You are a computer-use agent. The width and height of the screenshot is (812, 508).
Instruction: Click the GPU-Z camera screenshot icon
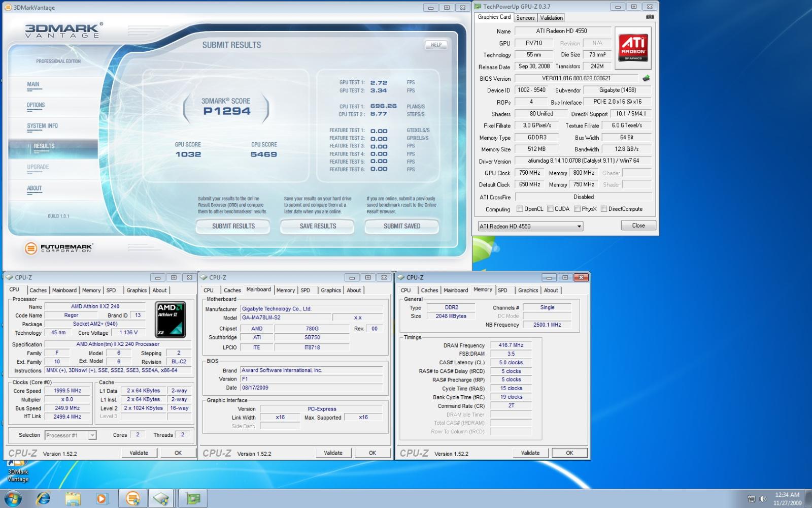click(650, 17)
